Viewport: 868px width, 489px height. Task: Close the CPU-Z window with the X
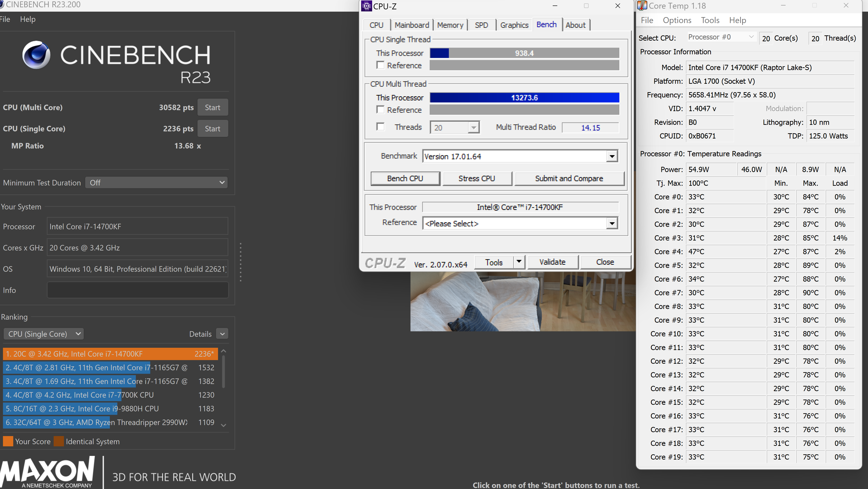point(618,6)
